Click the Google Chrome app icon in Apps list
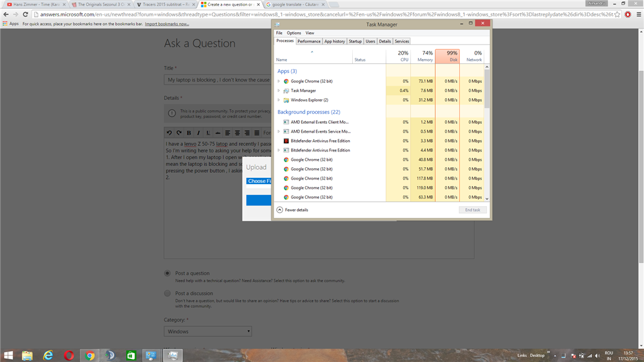The width and height of the screenshot is (644, 362). click(x=286, y=81)
